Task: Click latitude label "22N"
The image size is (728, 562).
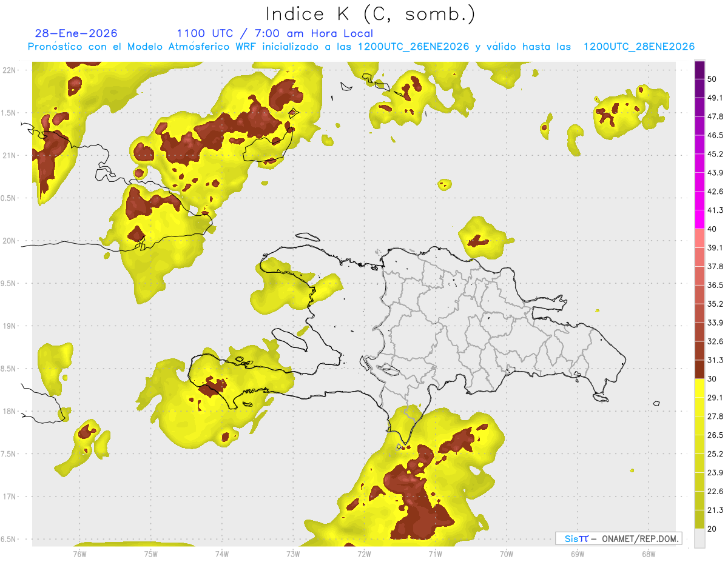Action: point(10,70)
